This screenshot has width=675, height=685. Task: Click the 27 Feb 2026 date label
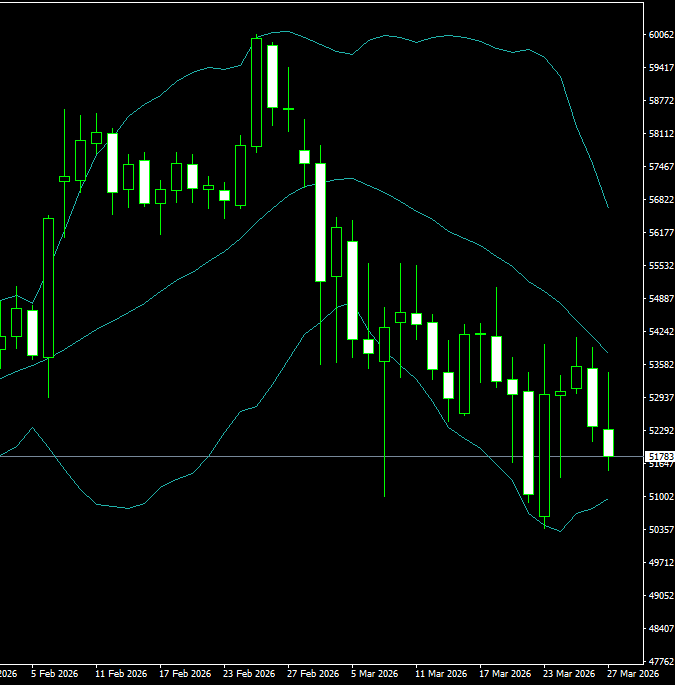pos(312,675)
